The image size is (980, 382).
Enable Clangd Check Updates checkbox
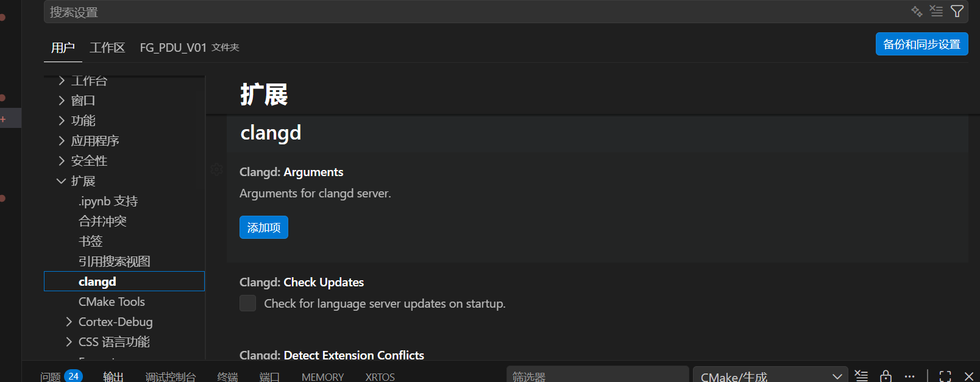(x=247, y=303)
